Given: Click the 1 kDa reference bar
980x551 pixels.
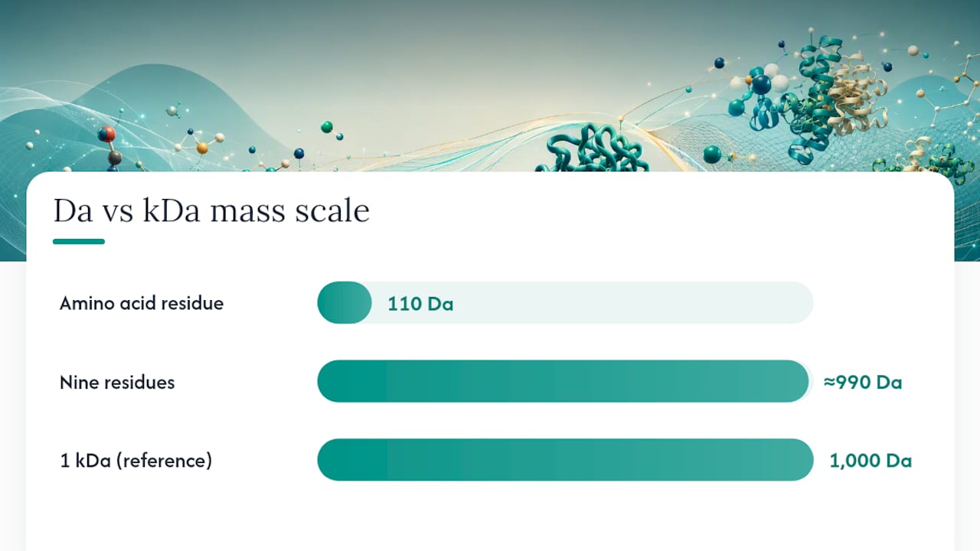Looking at the screenshot, I should pyautogui.click(x=565, y=460).
